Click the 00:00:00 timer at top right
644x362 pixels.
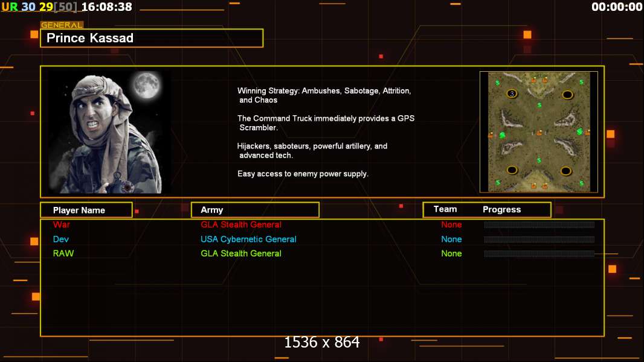point(616,7)
